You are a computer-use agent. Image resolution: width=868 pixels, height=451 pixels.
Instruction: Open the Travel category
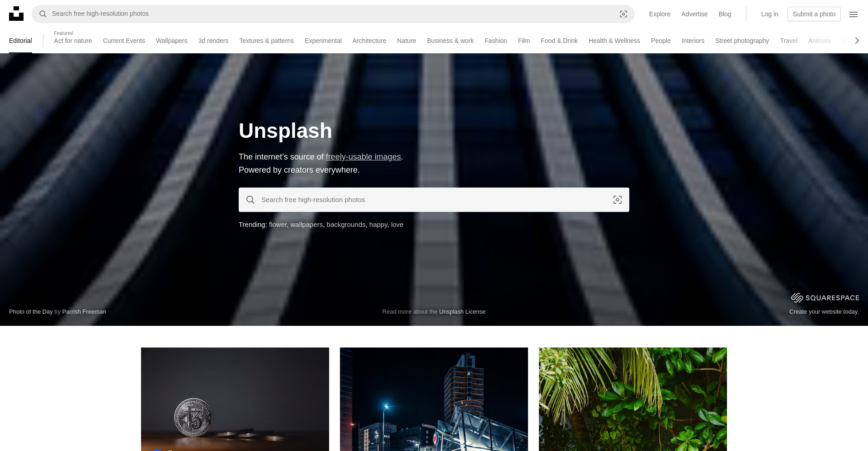click(x=788, y=41)
